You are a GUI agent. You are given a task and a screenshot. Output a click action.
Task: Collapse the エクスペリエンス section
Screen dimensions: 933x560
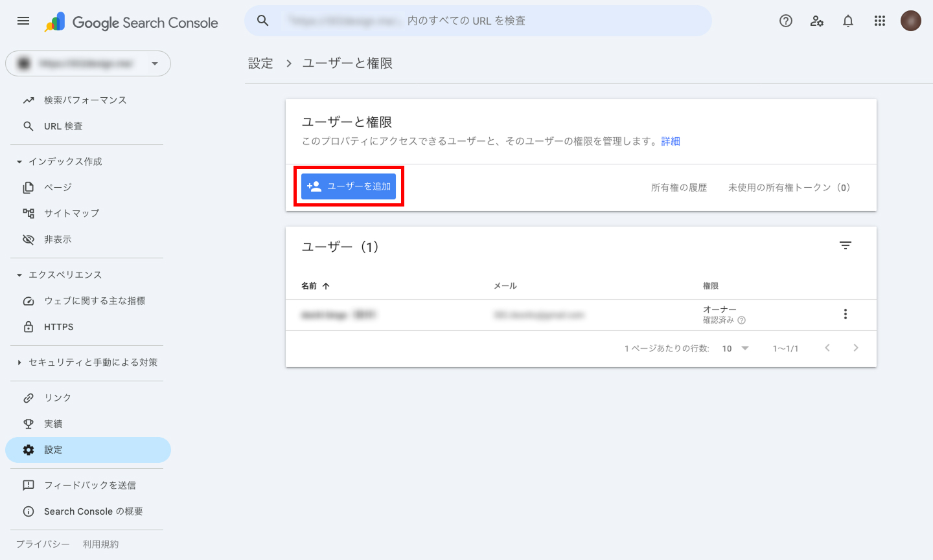pyautogui.click(x=19, y=275)
